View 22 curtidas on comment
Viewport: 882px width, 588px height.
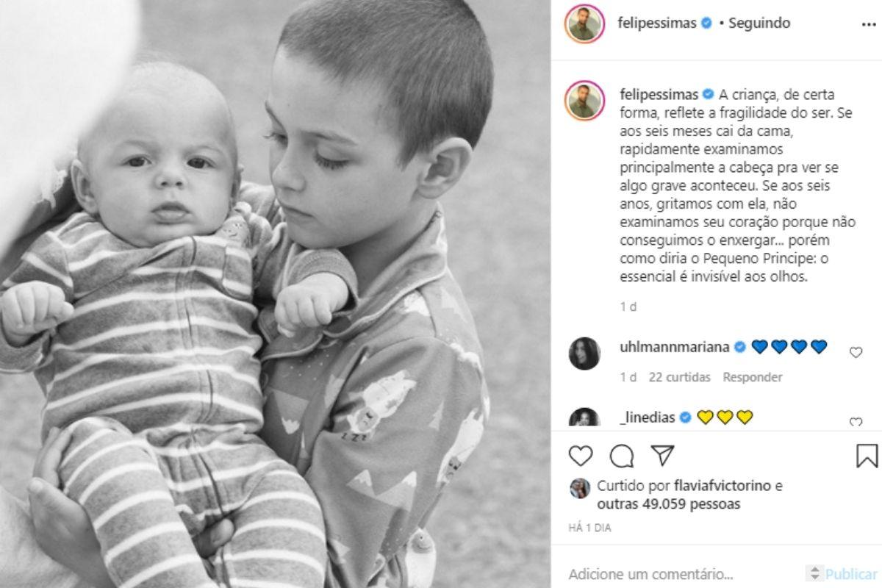pos(680,377)
